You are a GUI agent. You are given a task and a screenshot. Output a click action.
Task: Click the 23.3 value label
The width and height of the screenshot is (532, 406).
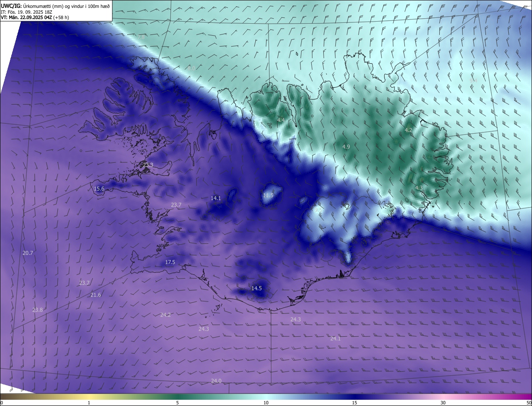point(148,165)
